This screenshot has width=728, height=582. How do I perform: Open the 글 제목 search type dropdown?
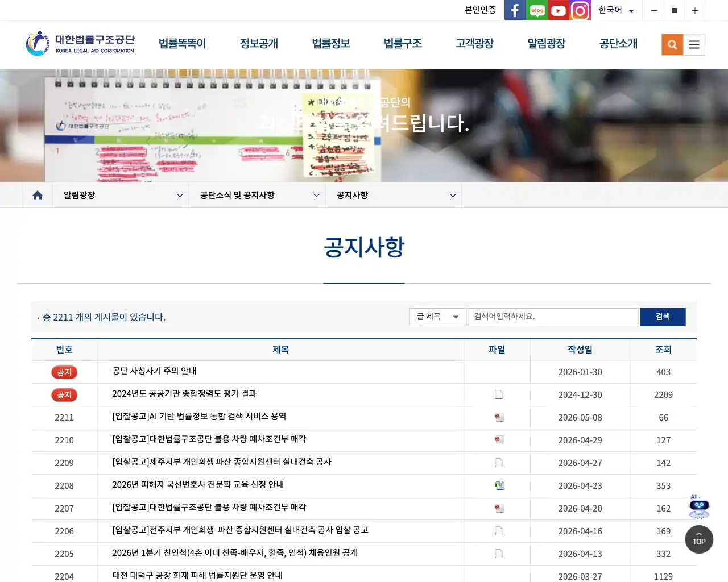(x=437, y=317)
